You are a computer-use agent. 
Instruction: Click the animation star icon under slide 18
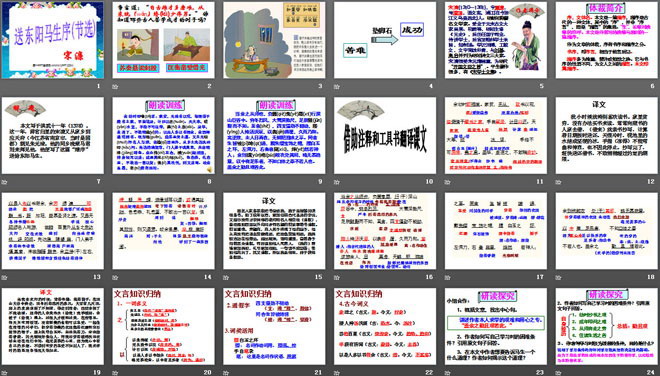point(558,277)
